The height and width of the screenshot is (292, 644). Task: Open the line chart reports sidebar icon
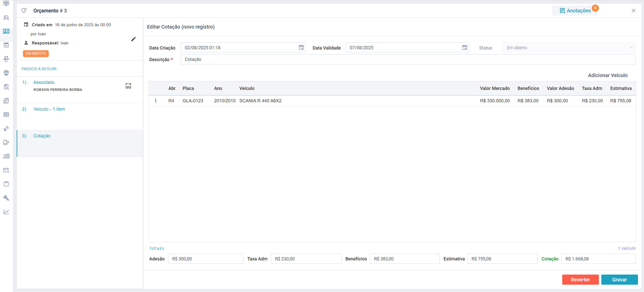6,212
